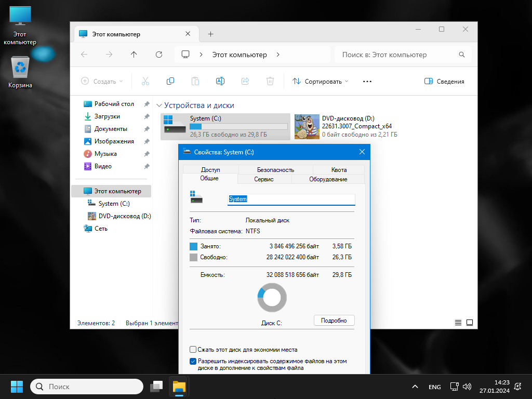Expand the breadcrumb chevron after Этот компьютер
Screen dimensions: 532x399
coord(278,55)
